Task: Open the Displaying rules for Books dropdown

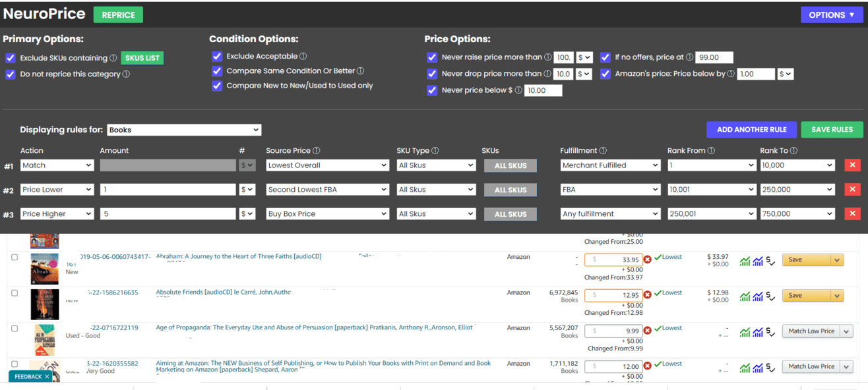Action: pyautogui.click(x=184, y=130)
